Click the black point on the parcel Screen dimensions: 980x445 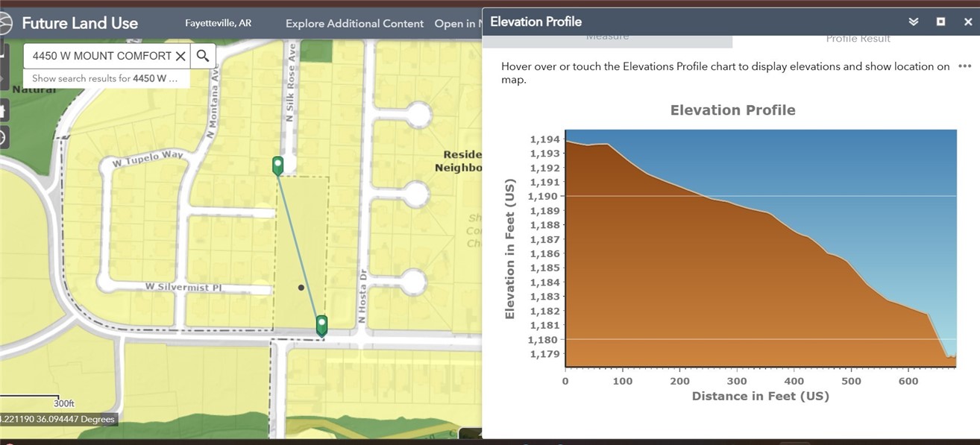pyautogui.click(x=301, y=287)
